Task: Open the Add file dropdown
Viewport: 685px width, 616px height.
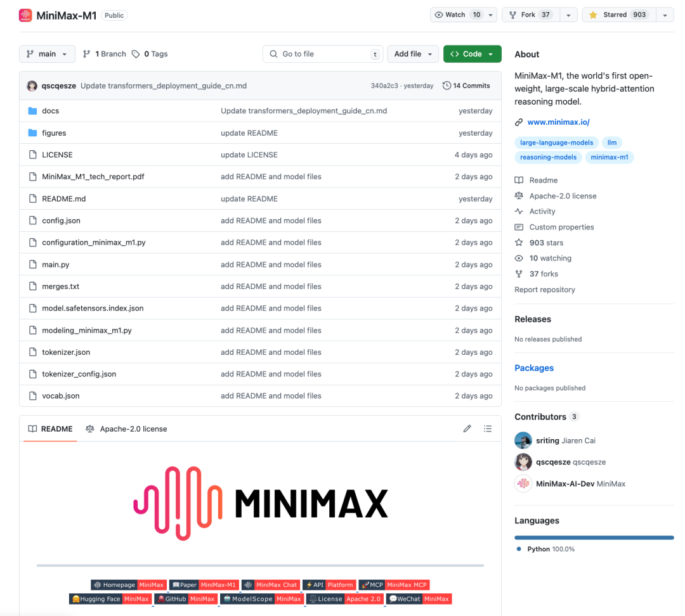Action: pyautogui.click(x=413, y=55)
